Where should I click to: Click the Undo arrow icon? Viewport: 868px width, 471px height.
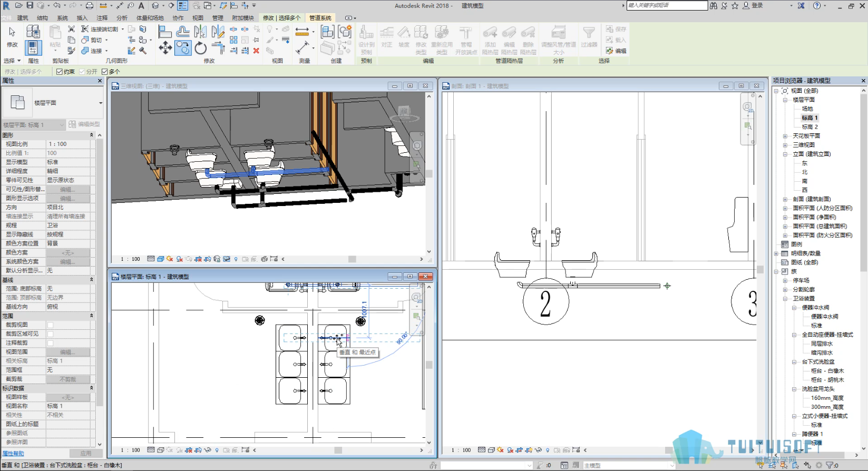tap(57, 6)
